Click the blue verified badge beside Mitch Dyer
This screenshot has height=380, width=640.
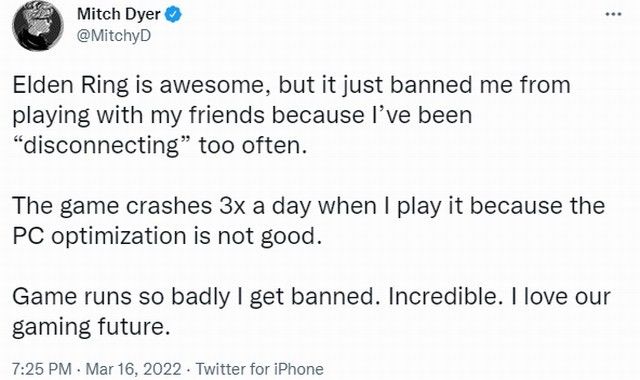coord(173,15)
